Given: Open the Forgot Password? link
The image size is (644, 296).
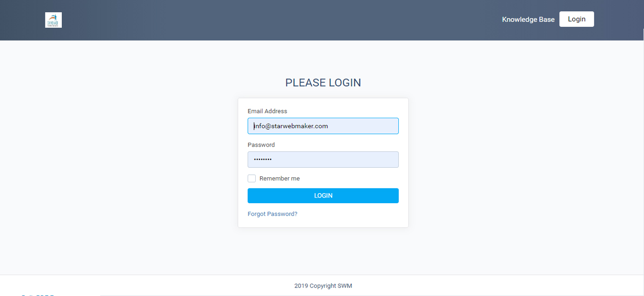Looking at the screenshot, I should click(x=272, y=214).
